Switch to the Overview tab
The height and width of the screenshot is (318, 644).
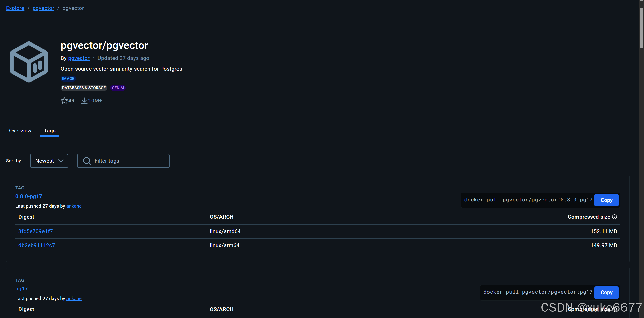click(x=20, y=131)
